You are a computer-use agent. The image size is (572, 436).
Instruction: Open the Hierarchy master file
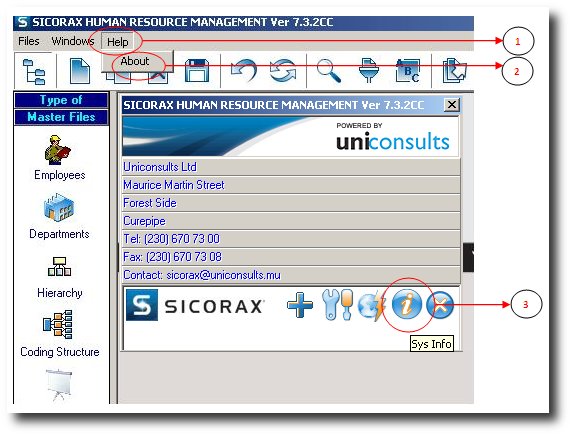[59, 277]
